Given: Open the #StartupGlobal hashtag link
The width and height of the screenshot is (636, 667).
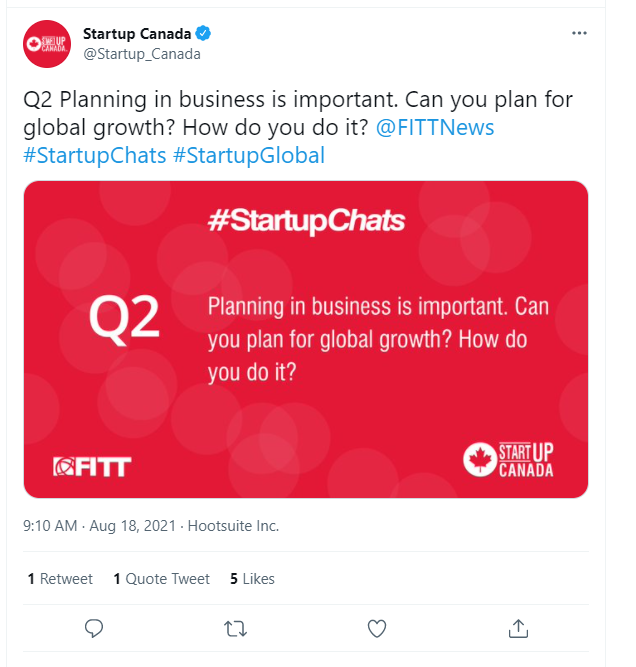Looking at the screenshot, I should (249, 155).
